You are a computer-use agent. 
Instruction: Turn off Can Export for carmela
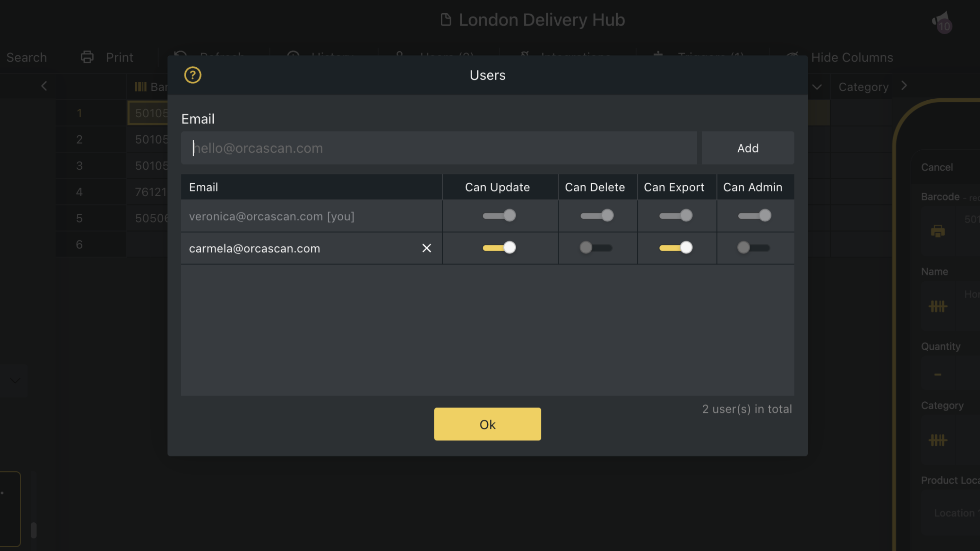676,248
